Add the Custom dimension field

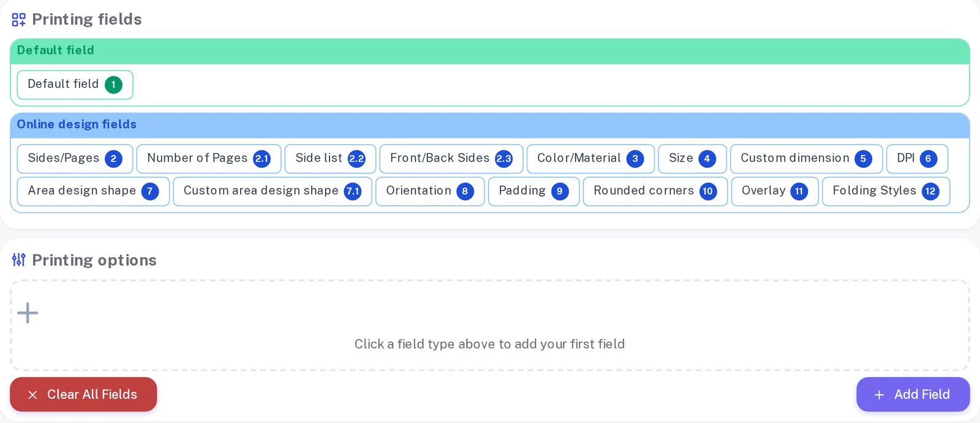pos(806,159)
